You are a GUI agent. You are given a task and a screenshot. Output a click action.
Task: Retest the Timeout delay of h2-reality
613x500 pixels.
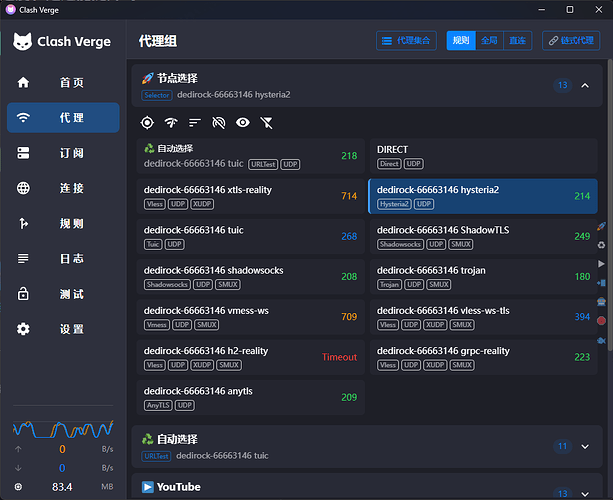coord(339,357)
